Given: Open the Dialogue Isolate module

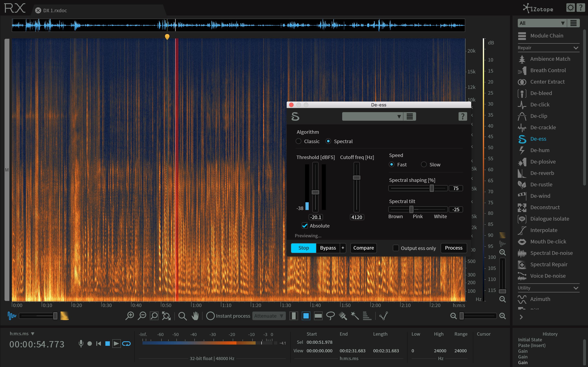Looking at the screenshot, I should coord(549,219).
